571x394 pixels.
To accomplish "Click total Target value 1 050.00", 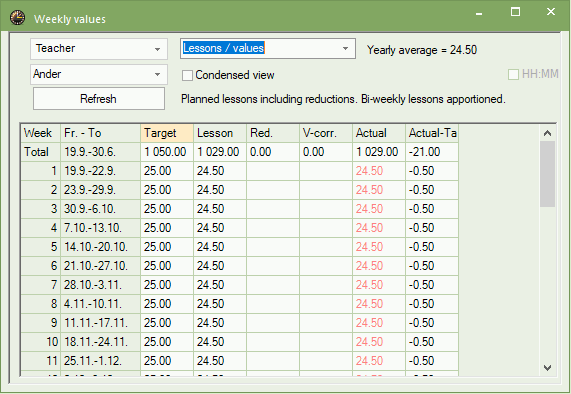I will point(167,152).
